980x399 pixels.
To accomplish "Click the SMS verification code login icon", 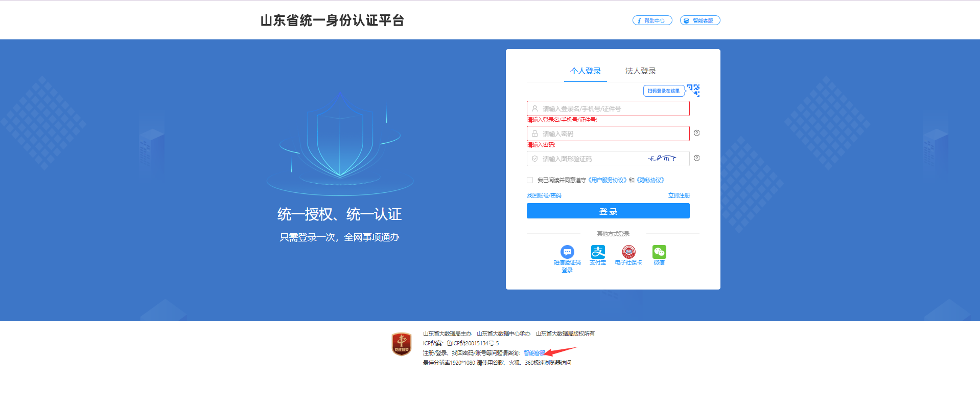I will point(567,252).
